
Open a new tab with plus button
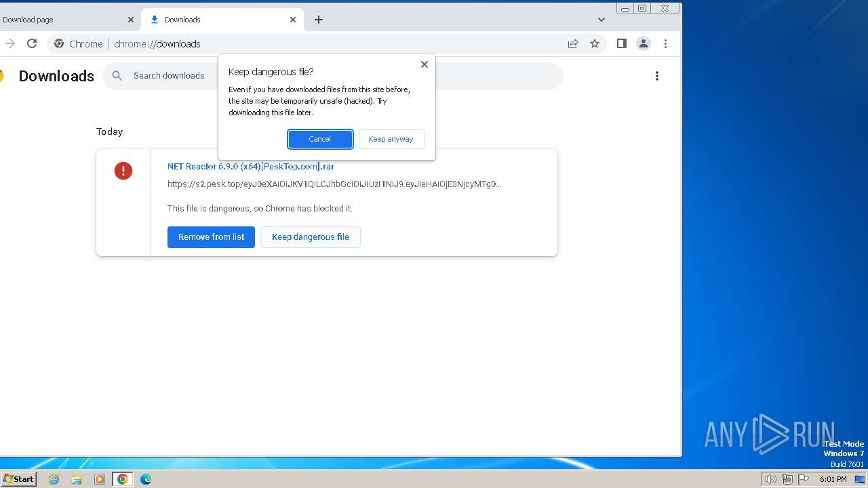click(x=319, y=20)
